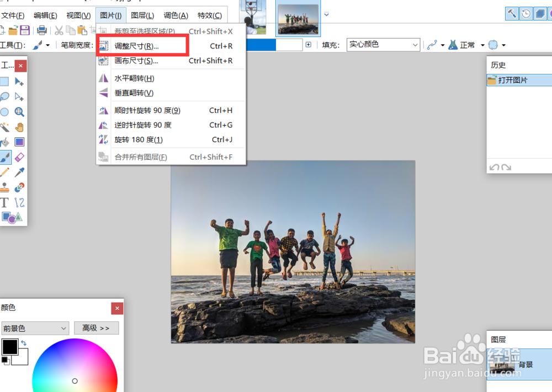The width and height of the screenshot is (552, 392).
Task: Toggle the History window with the clock icon
Action: (x=526, y=14)
